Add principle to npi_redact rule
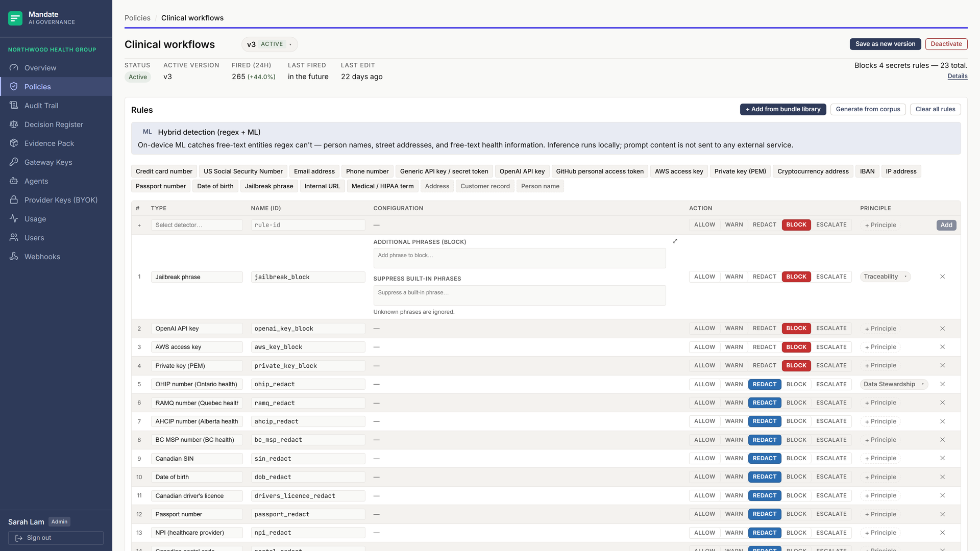The height and width of the screenshot is (551, 980). pyautogui.click(x=880, y=533)
